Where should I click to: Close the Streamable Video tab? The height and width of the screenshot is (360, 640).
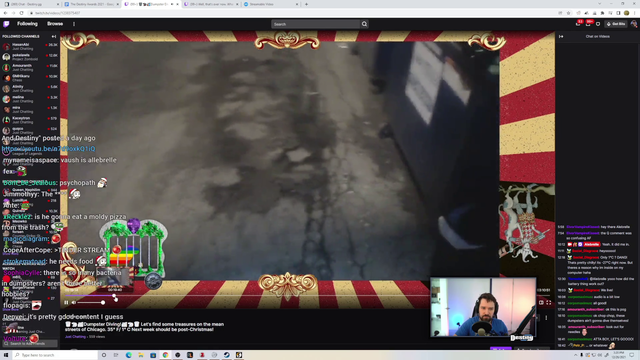coord(297,4)
